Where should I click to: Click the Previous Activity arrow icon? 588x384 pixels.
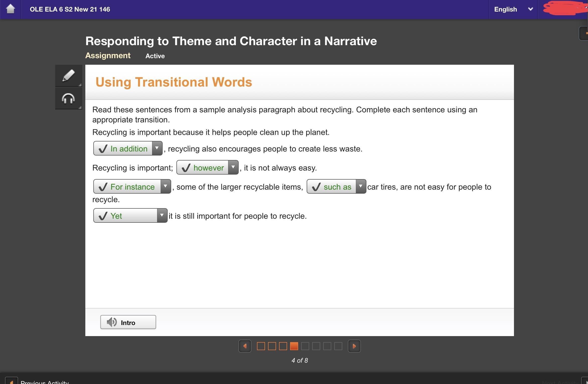(x=11, y=381)
